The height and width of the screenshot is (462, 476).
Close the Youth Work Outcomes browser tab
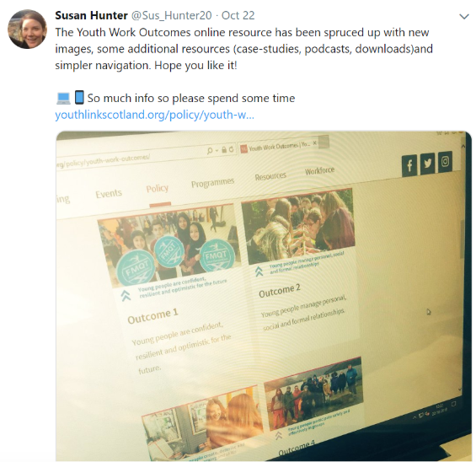314,142
